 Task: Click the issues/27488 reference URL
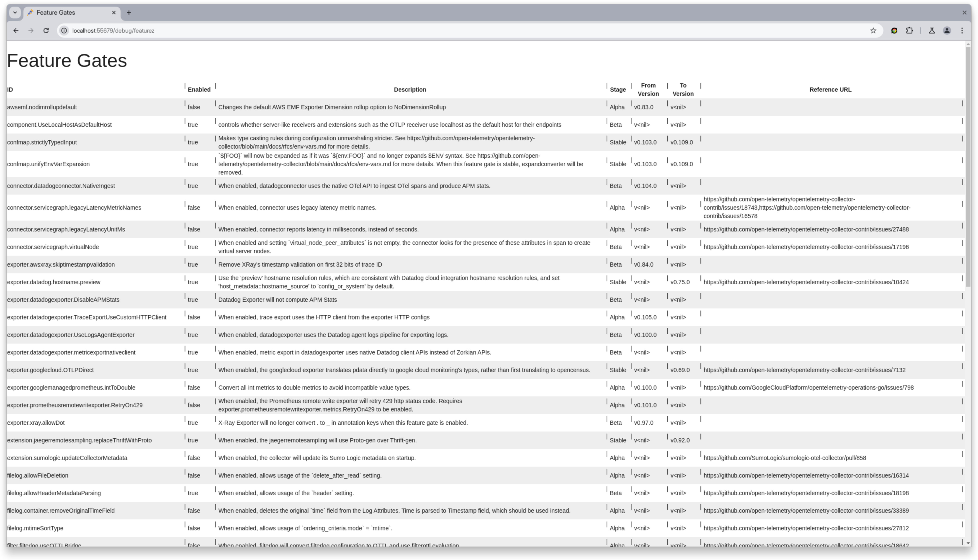click(x=806, y=230)
